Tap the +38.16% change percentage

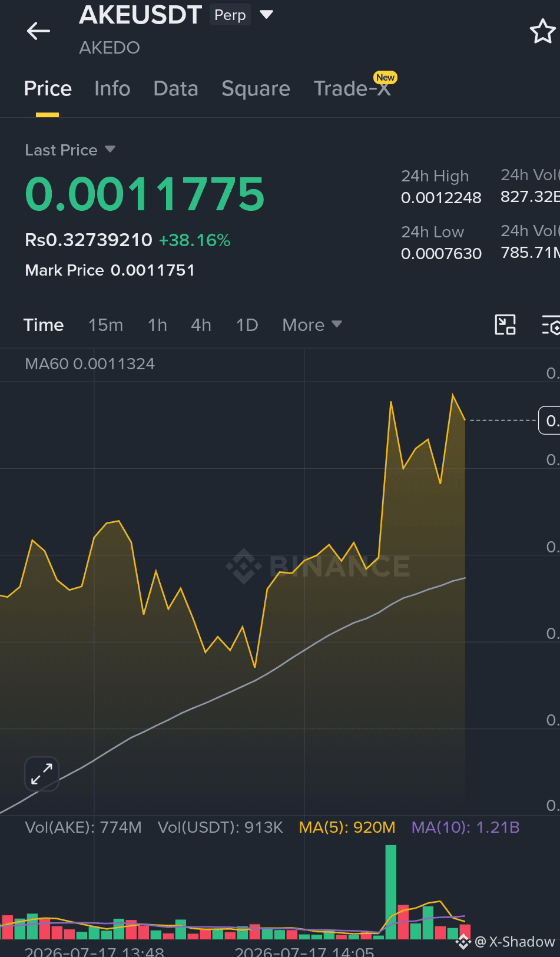[194, 240]
